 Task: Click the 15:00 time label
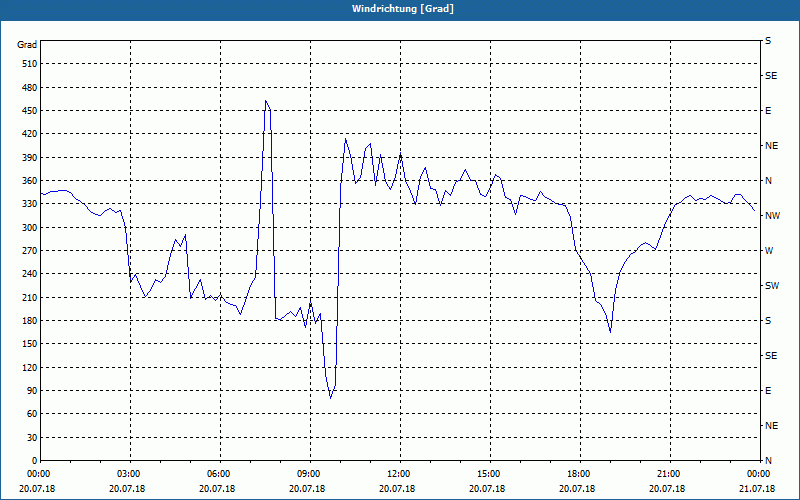(490, 474)
